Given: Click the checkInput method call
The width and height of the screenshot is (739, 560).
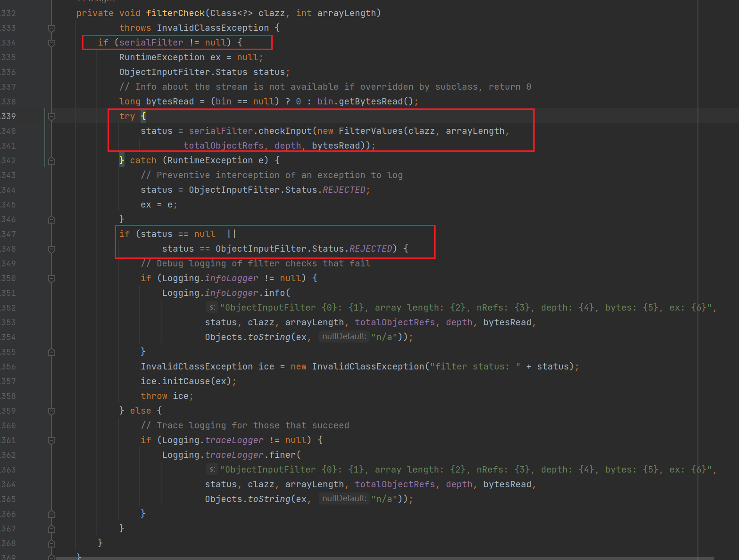Looking at the screenshot, I should [285, 131].
